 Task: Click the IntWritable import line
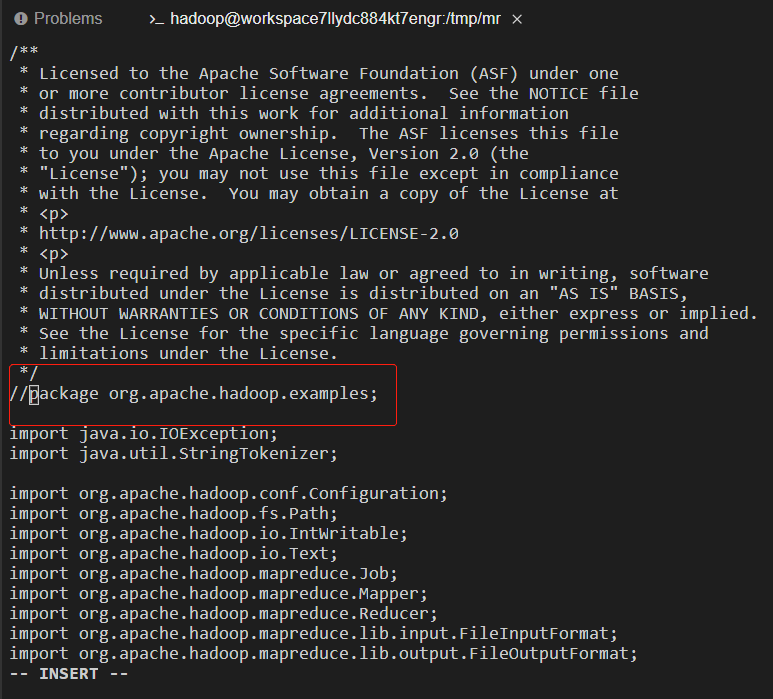209,534
